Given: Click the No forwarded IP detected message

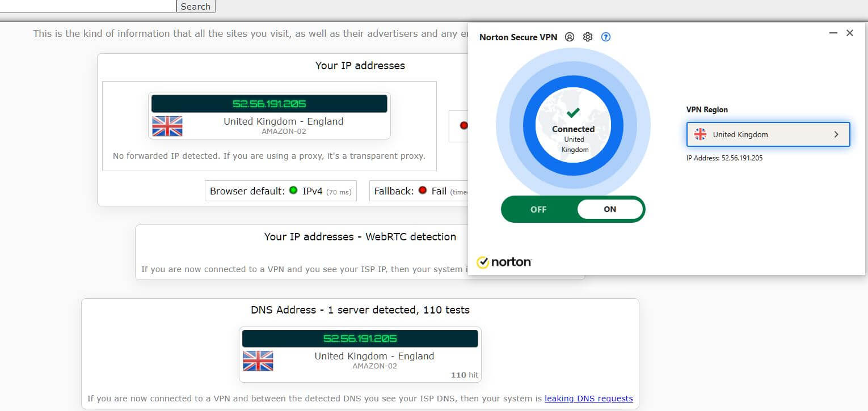Looking at the screenshot, I should [x=269, y=156].
